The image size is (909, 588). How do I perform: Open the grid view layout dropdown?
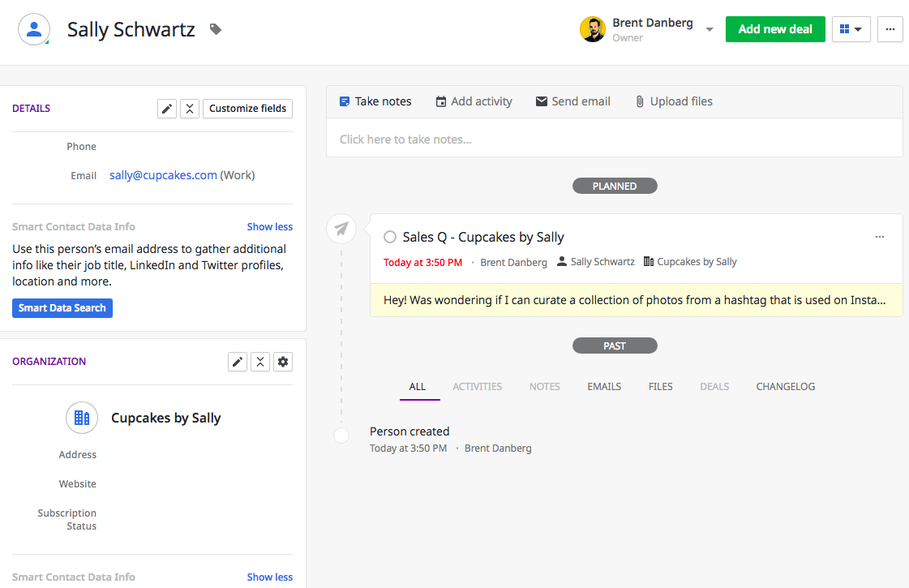point(851,29)
